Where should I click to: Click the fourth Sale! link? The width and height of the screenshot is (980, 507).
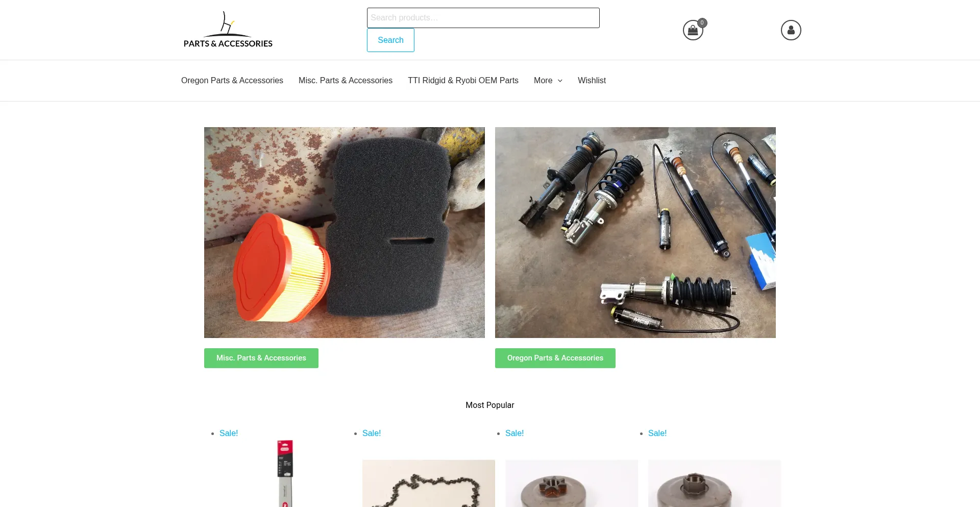[657, 433]
